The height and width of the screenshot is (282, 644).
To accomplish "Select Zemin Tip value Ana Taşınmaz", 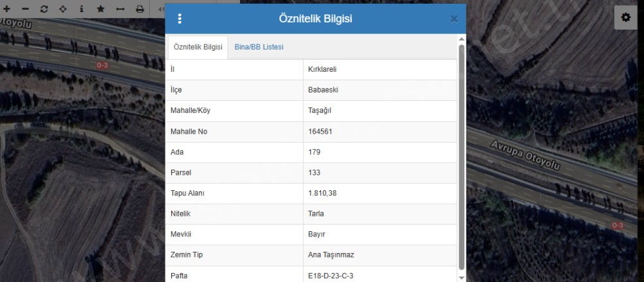I will click(x=331, y=255).
